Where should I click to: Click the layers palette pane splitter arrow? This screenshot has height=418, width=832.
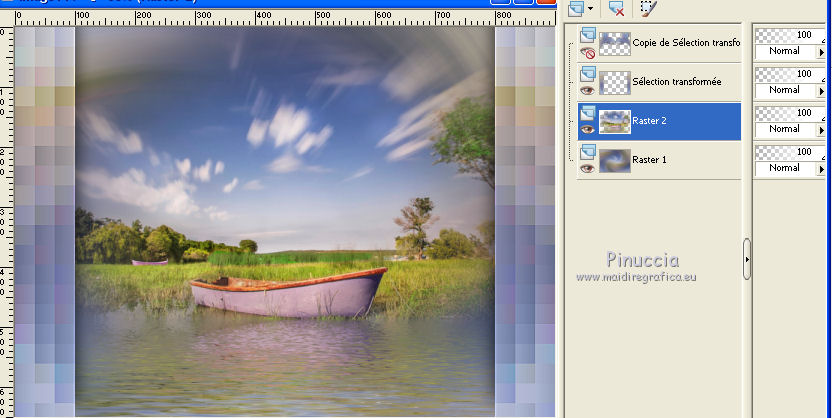pos(747,259)
